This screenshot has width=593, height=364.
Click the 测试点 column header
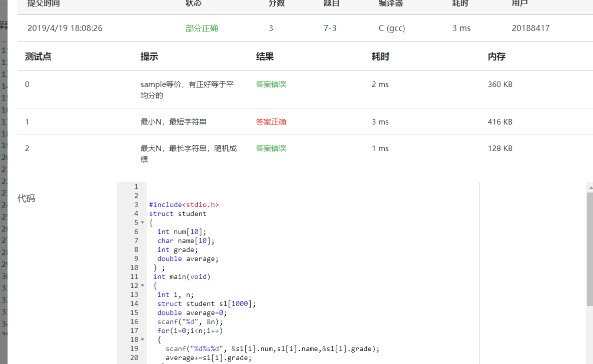(x=38, y=56)
